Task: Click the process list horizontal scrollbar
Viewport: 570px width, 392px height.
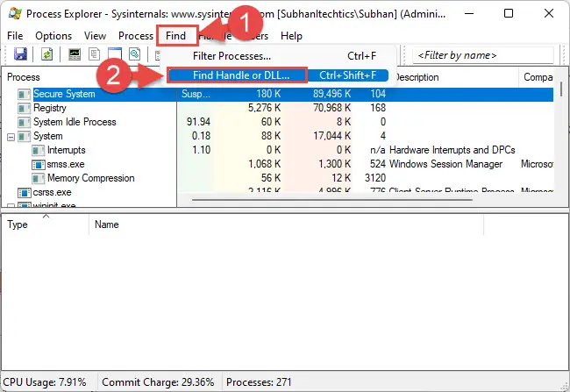Action: pyautogui.click(x=331, y=200)
